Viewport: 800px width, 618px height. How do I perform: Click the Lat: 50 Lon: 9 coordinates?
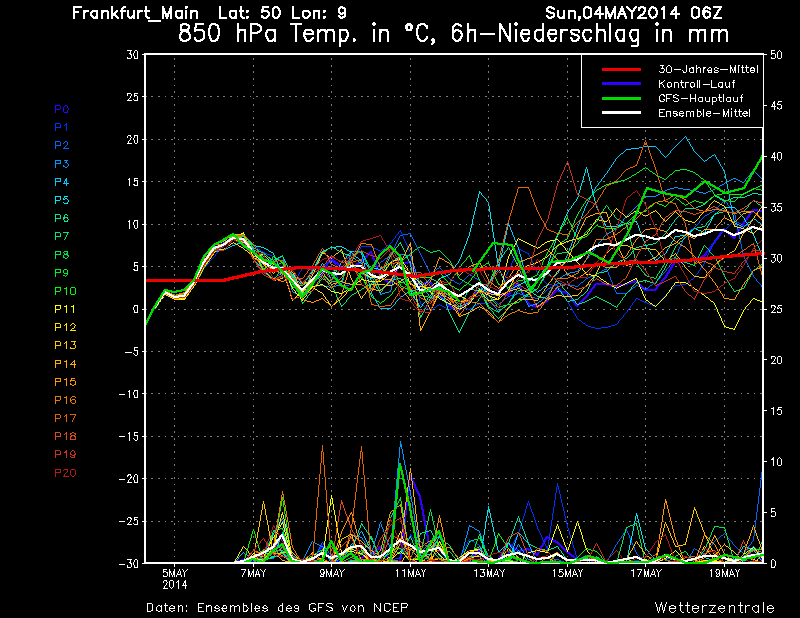[x=282, y=13]
